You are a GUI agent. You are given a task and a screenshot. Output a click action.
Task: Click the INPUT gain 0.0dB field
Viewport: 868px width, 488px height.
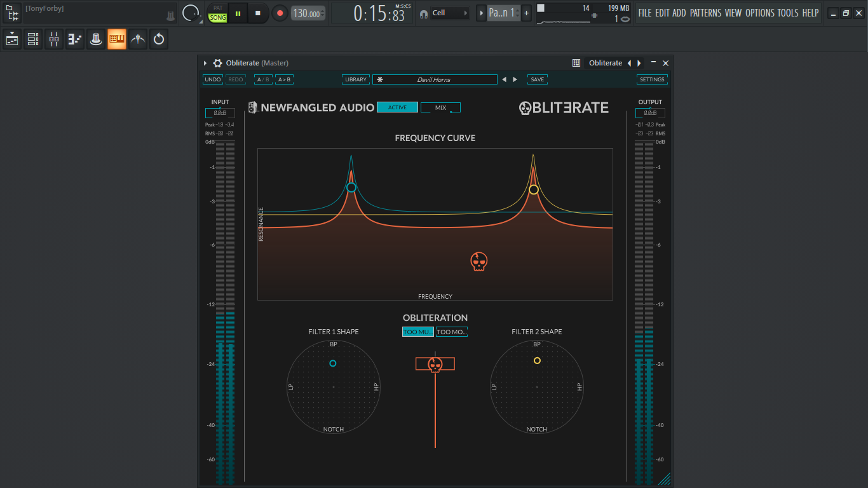[220, 113]
